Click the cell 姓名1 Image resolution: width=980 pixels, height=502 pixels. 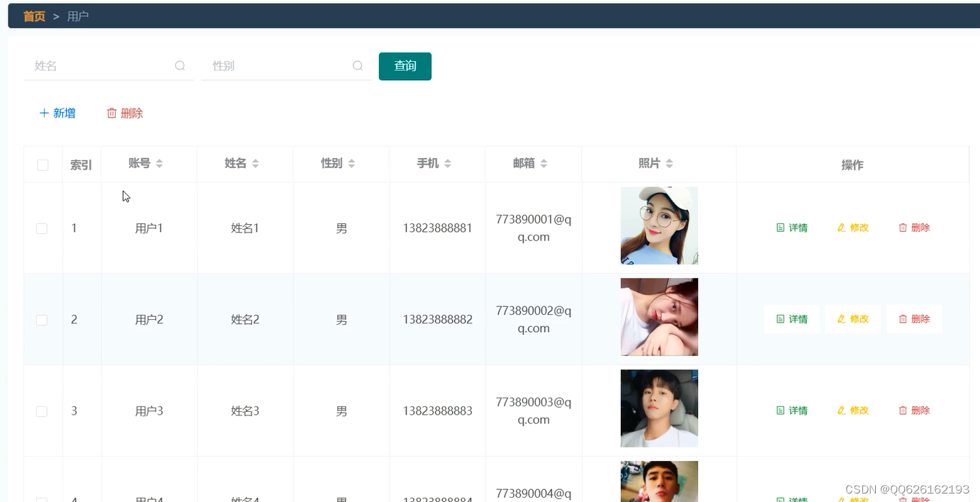(245, 228)
